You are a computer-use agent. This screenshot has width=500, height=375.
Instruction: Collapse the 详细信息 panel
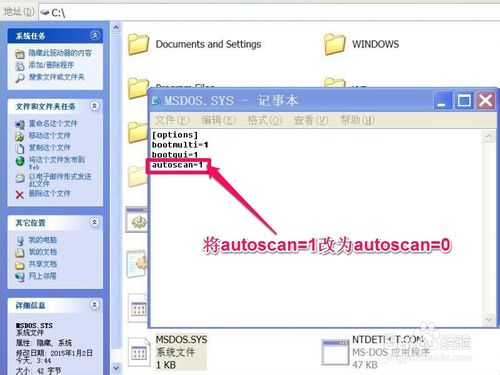95,305
